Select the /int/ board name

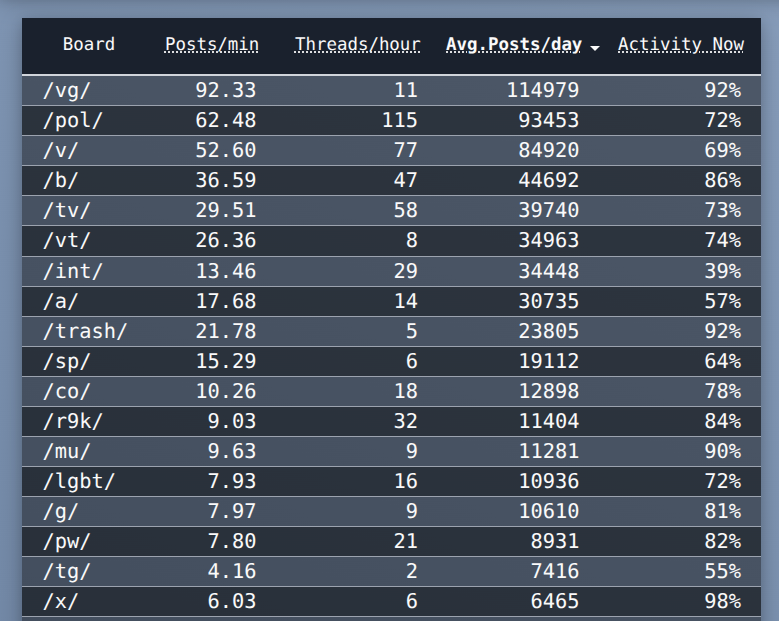73,271
